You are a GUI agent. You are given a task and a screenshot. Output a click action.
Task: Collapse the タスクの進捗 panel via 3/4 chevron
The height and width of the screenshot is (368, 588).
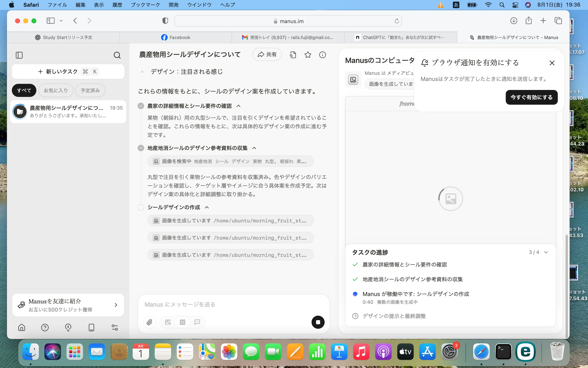click(546, 252)
